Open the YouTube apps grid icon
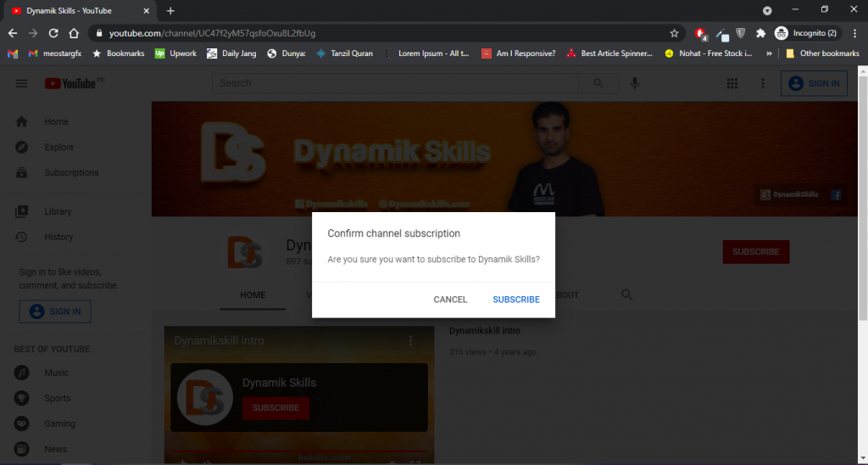 [x=732, y=83]
